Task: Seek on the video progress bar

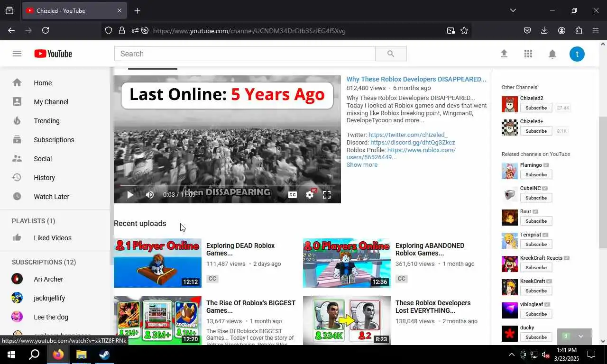Action: (227, 185)
